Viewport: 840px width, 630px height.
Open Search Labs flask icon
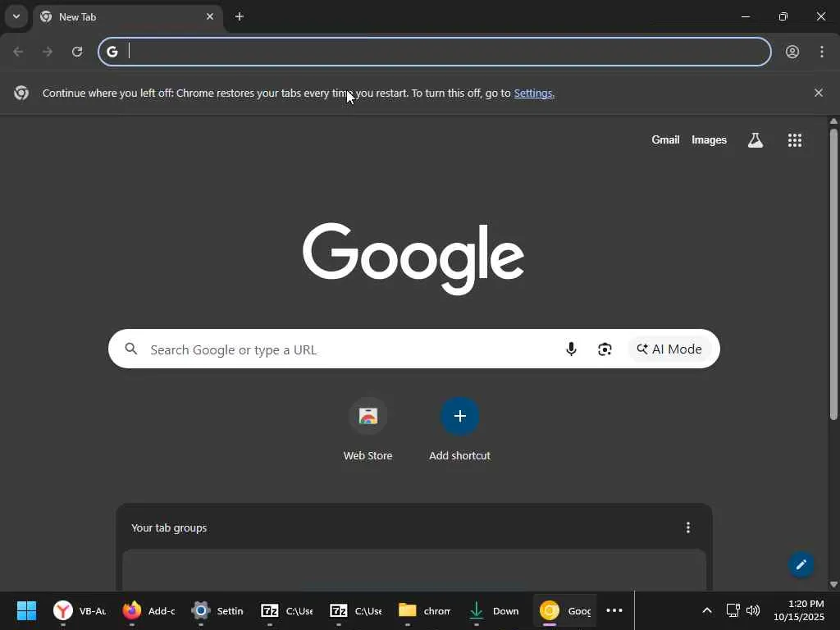point(756,140)
